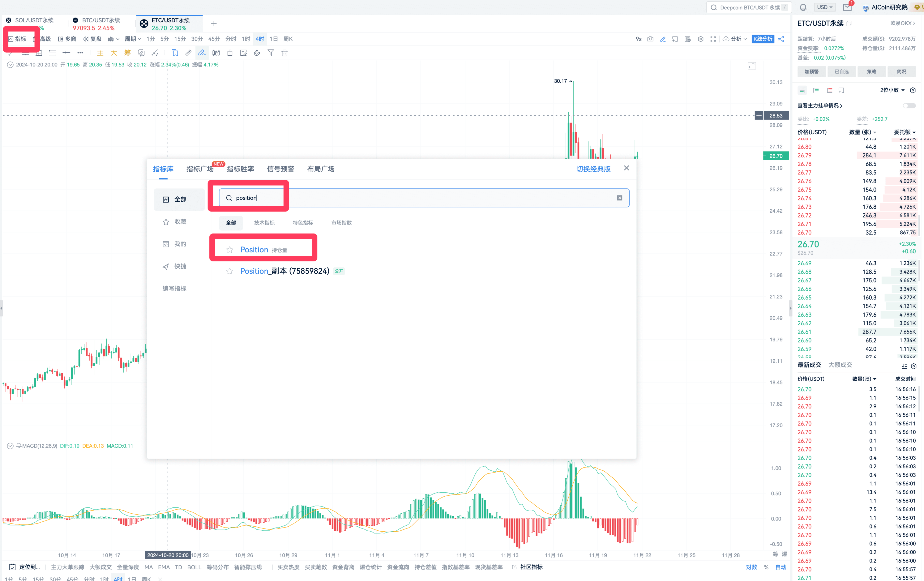Click the bookmark save drawing icon
924x581 pixels.
(x=175, y=53)
